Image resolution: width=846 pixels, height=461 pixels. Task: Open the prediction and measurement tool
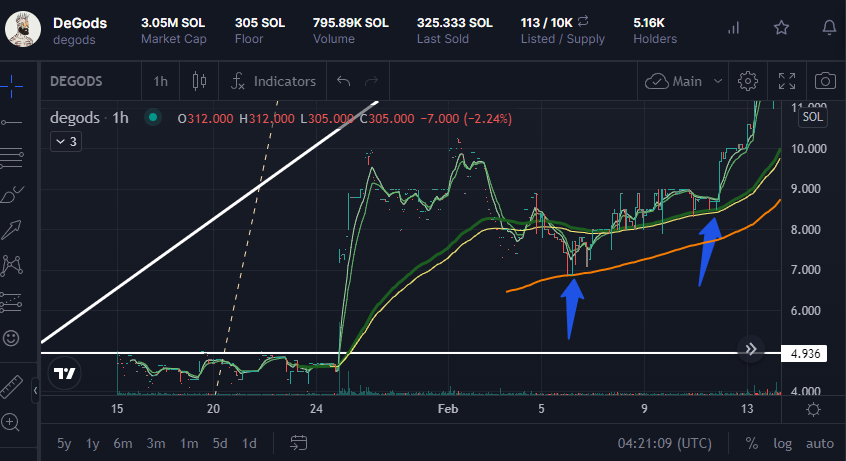11,302
